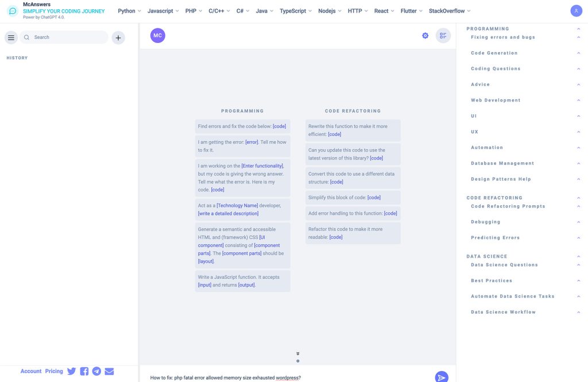The width and height of the screenshot is (588, 382).
Task: Click the double chevron down icon
Action: click(298, 353)
